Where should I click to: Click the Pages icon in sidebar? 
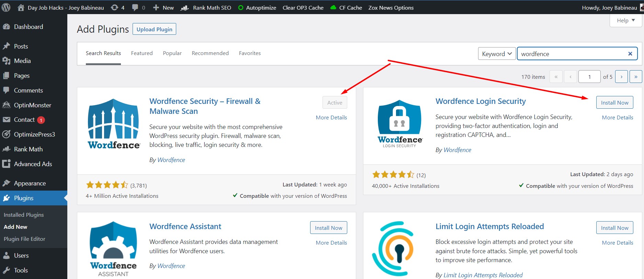[x=6, y=76]
